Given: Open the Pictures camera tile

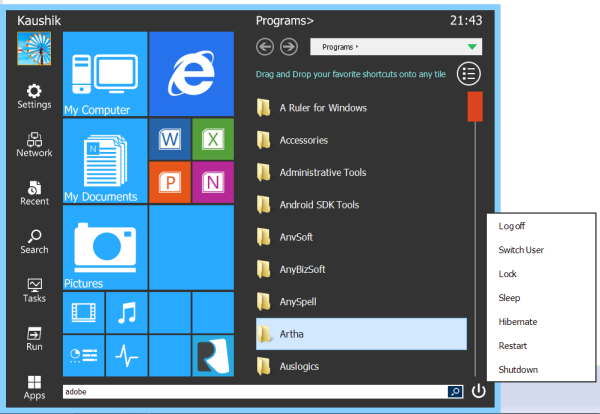Looking at the screenshot, I should [x=105, y=248].
